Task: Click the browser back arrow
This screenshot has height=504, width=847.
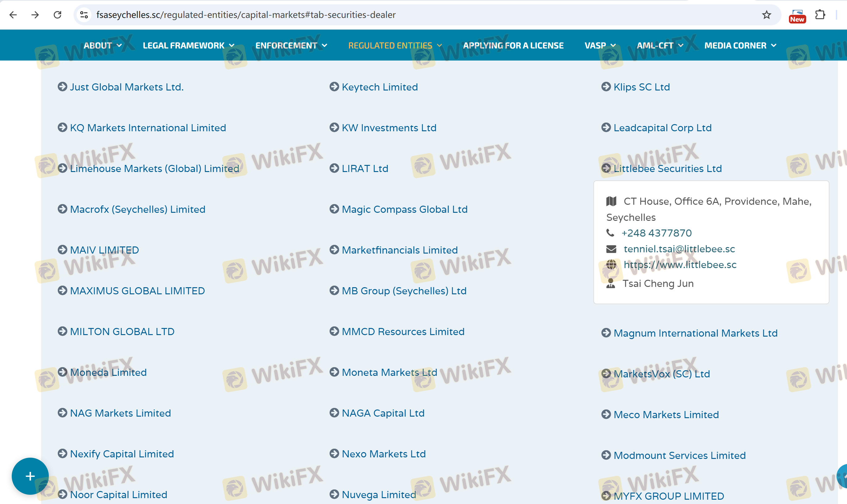Action: [13, 15]
